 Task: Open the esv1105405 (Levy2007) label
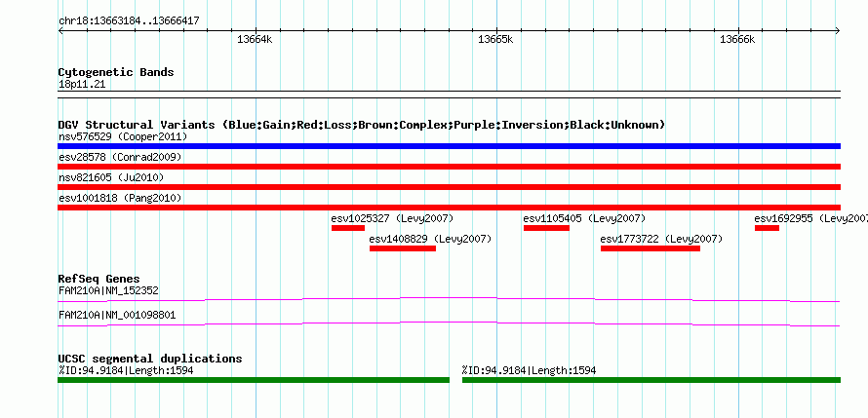pos(584,218)
